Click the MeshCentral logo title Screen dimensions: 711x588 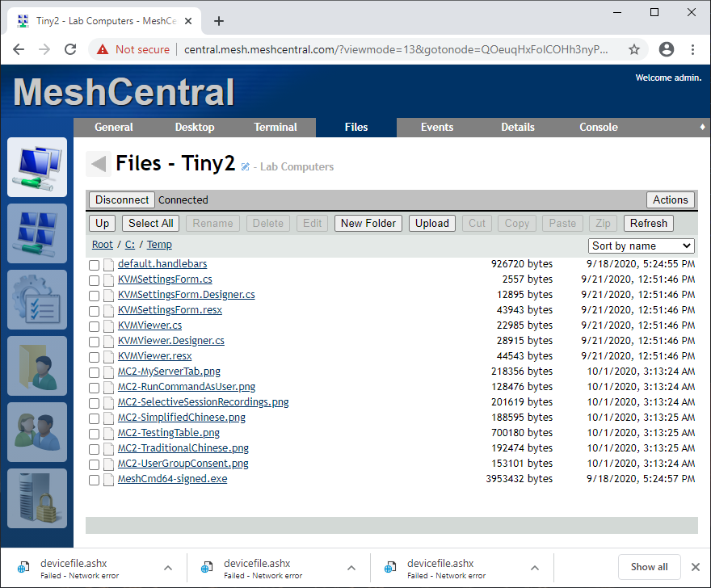pyautogui.click(x=124, y=92)
